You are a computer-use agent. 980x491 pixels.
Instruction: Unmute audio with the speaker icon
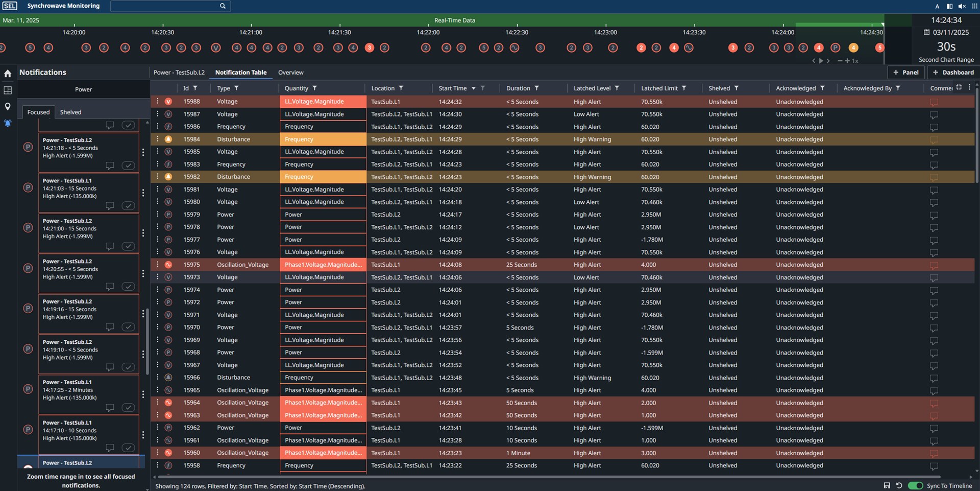coord(962,6)
